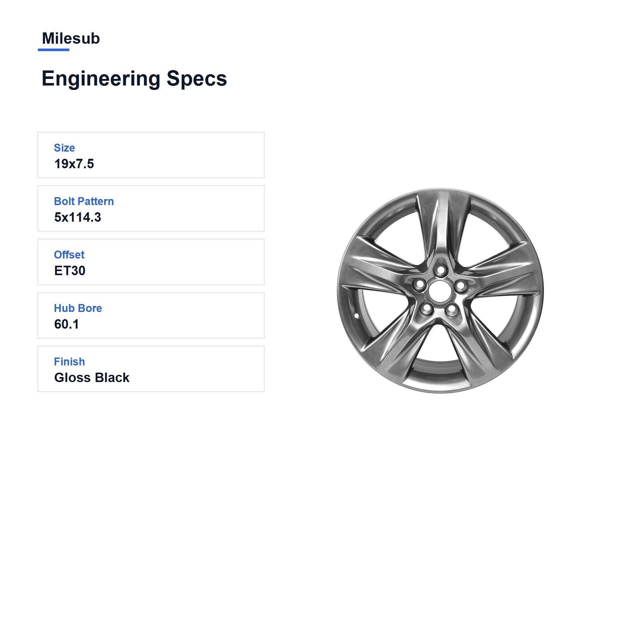Click the ET30 offset value
This screenshot has height=644, width=644.
[70, 271]
